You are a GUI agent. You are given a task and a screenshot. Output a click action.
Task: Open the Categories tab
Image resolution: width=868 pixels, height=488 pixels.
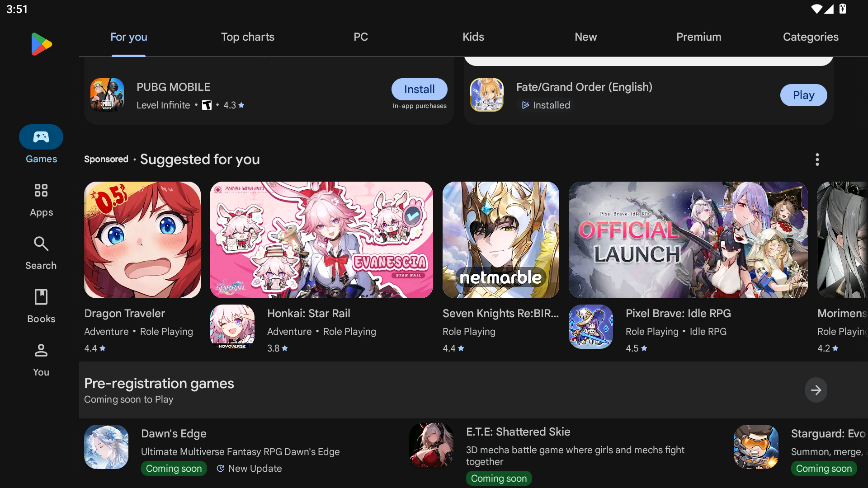coord(811,37)
